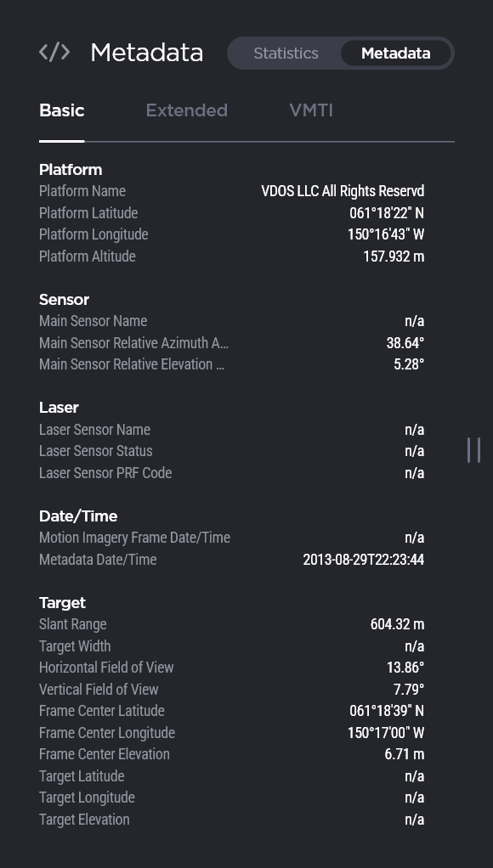Click the Target section heading
This screenshot has width=493, height=868.
tap(62, 603)
